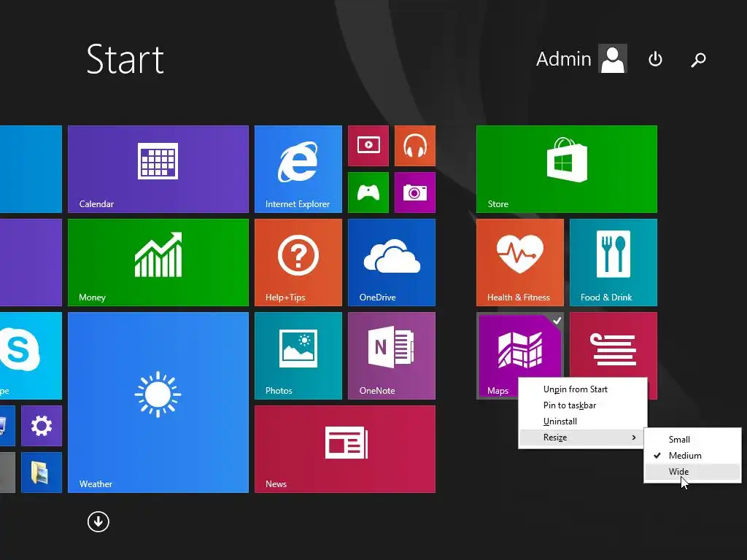The image size is (747, 560).
Task: Select the checked Medium size option
Action: pyautogui.click(x=693, y=456)
